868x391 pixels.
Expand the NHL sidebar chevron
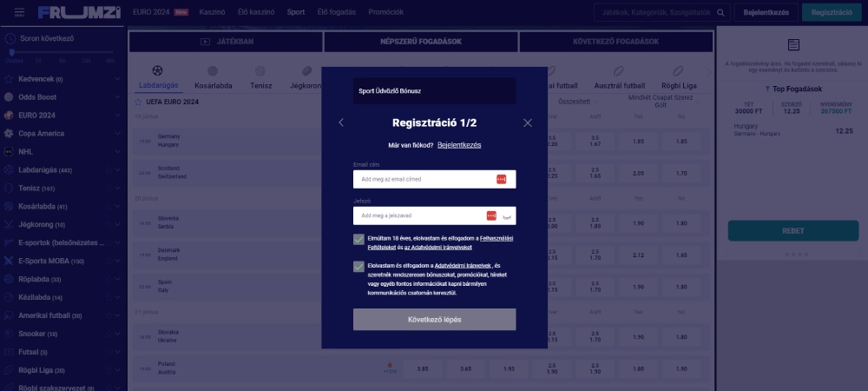[x=117, y=152]
